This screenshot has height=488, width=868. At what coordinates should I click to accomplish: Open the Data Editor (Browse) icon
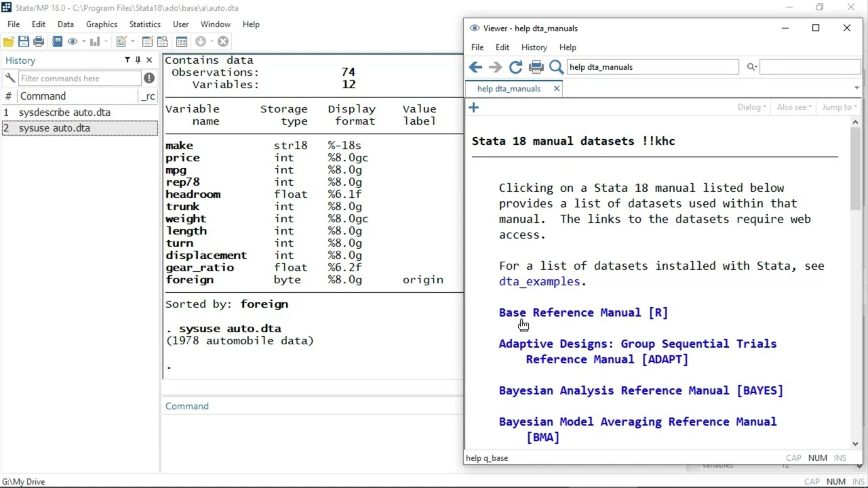tap(163, 41)
